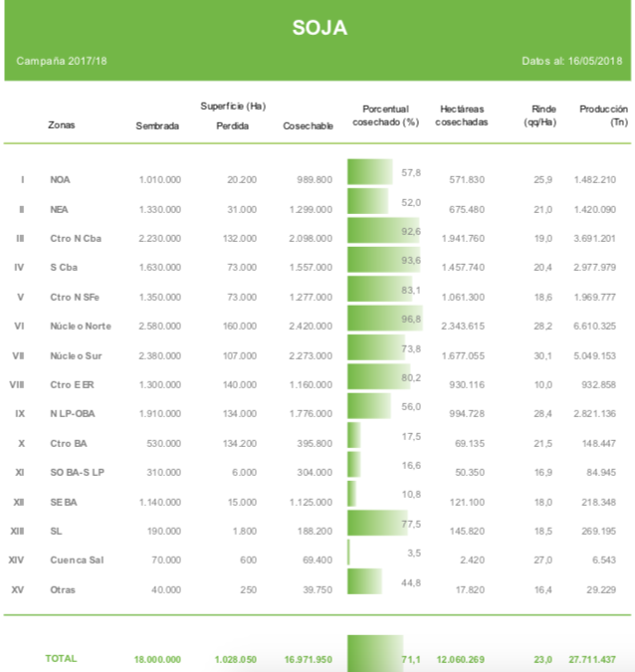
Task: Click the SL zone progress bar
Action: pyautogui.click(x=377, y=524)
